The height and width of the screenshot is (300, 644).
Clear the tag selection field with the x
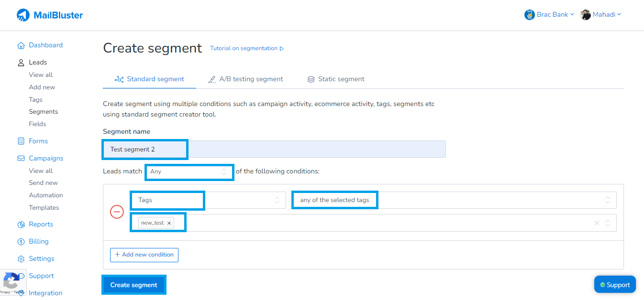(597, 223)
